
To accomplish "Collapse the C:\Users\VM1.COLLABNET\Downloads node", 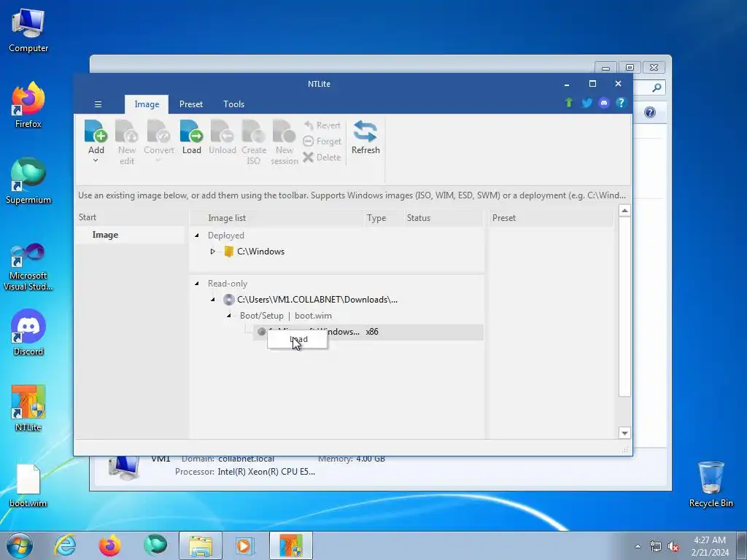I will pyautogui.click(x=212, y=300).
